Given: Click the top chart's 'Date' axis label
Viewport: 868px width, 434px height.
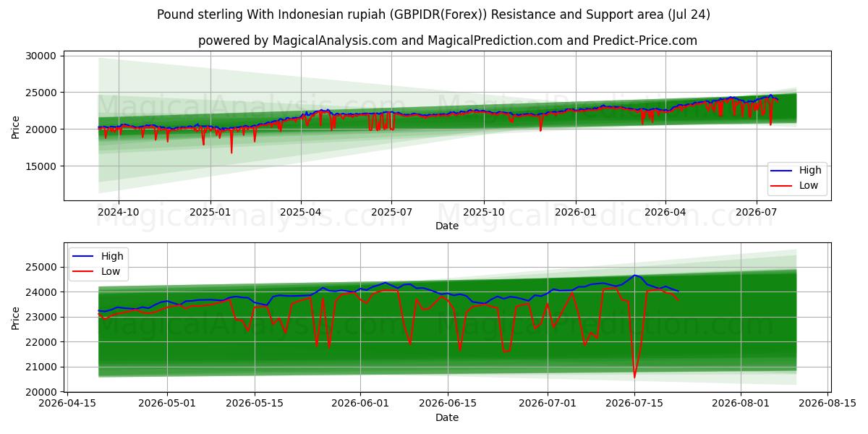Looking at the screenshot, I should [x=447, y=226].
